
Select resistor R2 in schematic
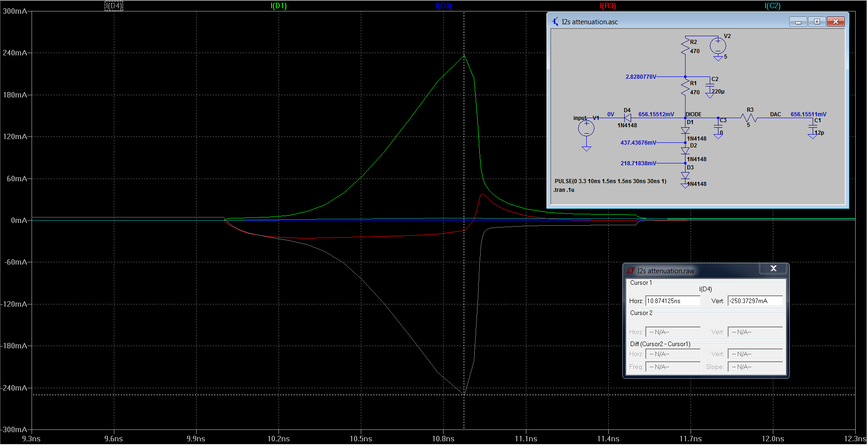click(685, 46)
